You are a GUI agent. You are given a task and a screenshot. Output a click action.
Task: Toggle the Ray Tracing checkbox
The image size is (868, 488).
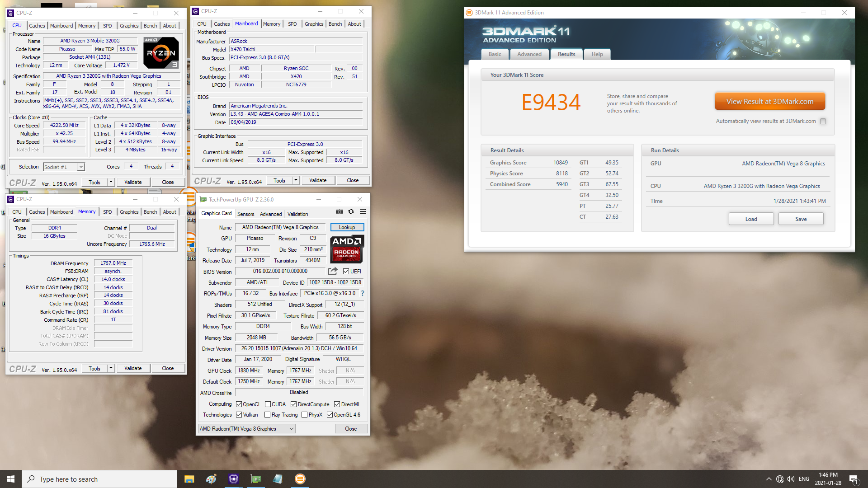coord(268,415)
